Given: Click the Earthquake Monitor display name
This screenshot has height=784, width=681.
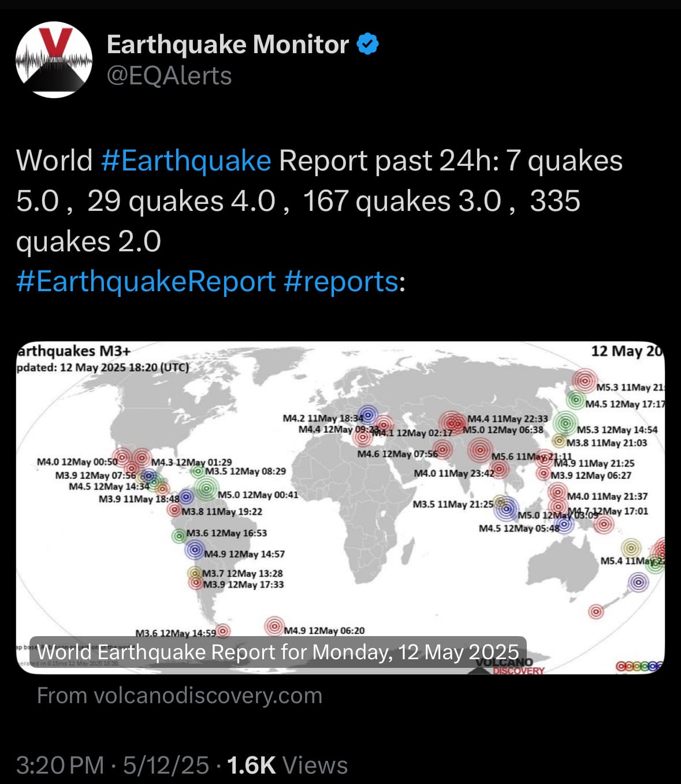Looking at the screenshot, I should [228, 44].
